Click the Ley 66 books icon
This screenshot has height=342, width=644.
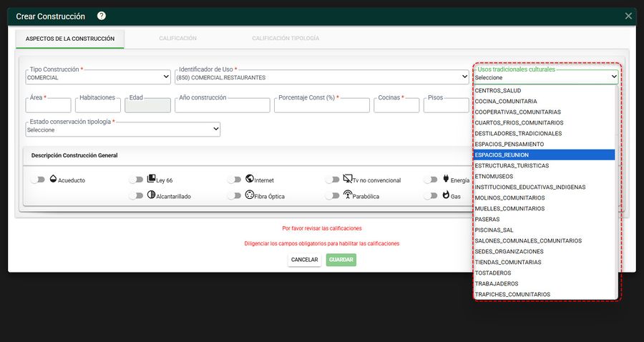click(151, 178)
